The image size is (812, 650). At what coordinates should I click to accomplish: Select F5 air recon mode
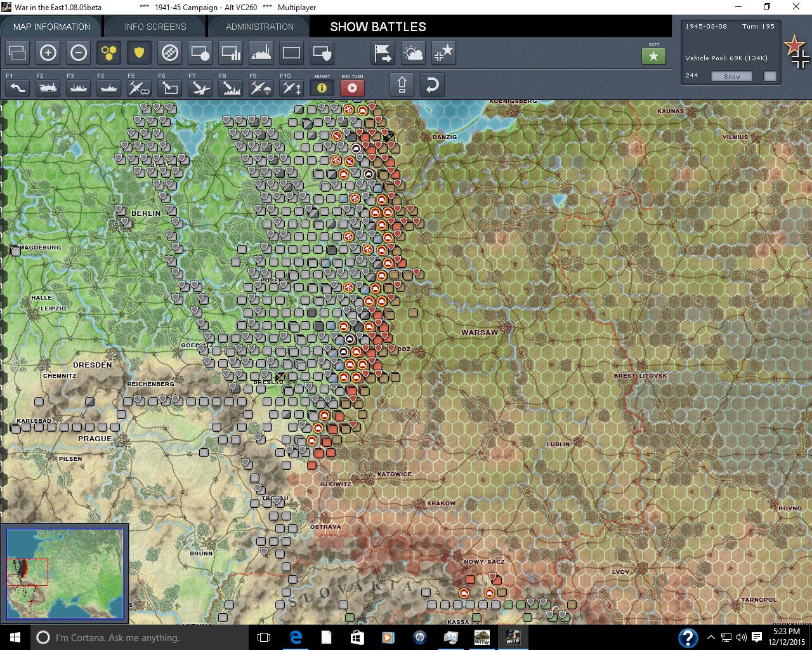tap(139, 88)
